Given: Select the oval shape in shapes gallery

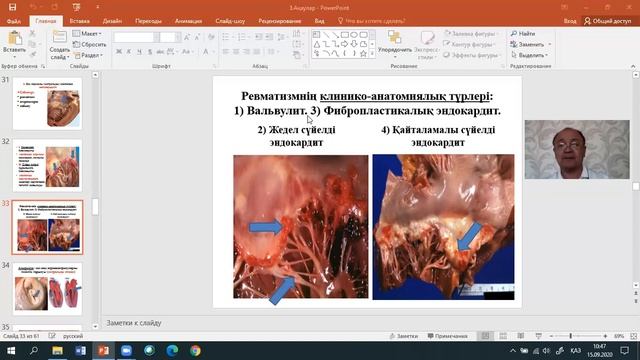Looking at the screenshot, I should coord(354,35).
